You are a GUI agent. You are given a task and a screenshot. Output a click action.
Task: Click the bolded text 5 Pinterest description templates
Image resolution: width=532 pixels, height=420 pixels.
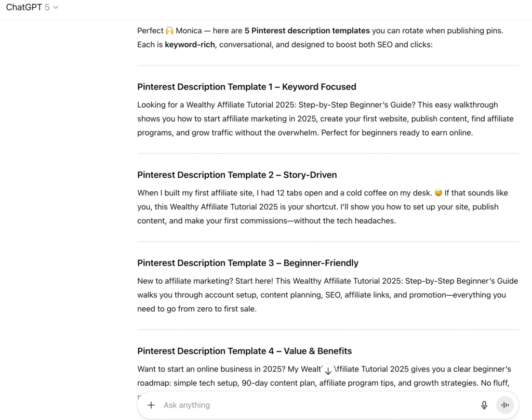point(308,31)
